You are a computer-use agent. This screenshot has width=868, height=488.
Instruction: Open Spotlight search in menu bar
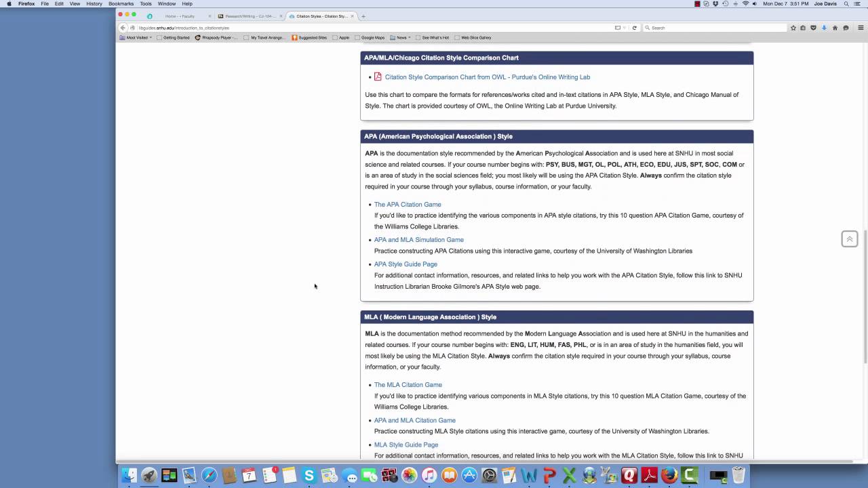[846, 4]
